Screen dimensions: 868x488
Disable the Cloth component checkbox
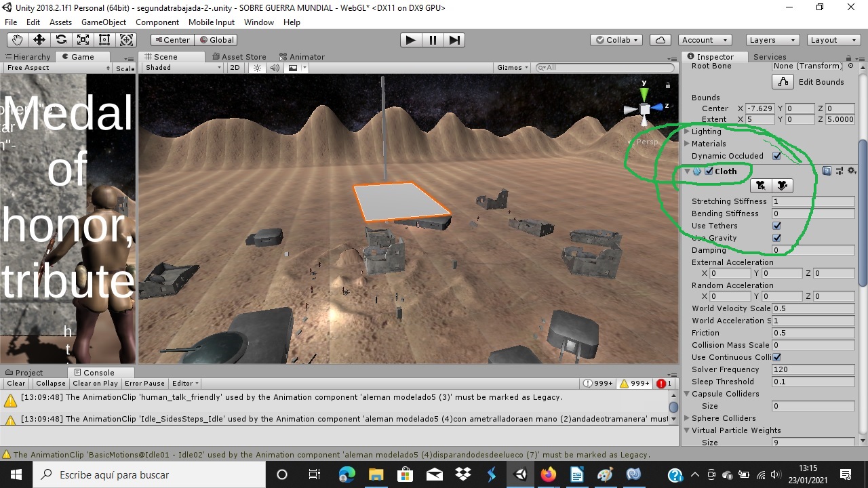point(709,171)
